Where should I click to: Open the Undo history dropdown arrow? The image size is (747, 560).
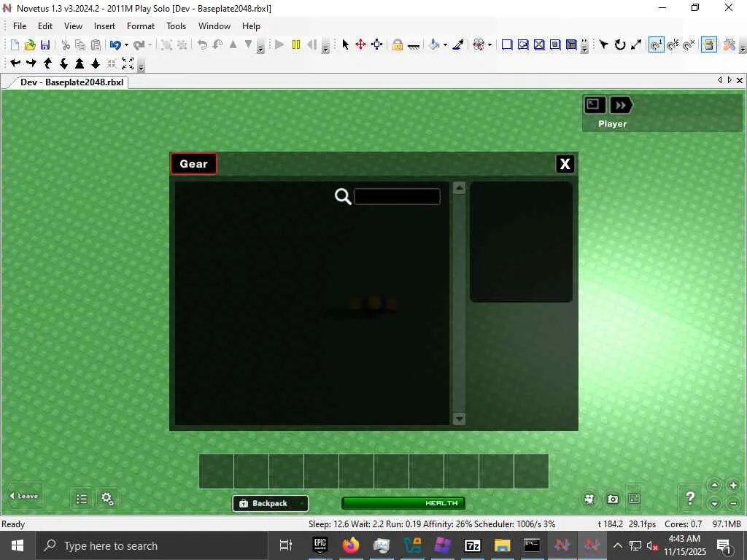126,45
